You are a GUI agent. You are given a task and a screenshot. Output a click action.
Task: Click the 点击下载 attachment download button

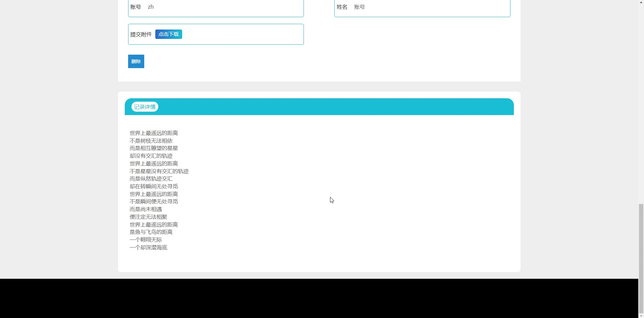(169, 34)
